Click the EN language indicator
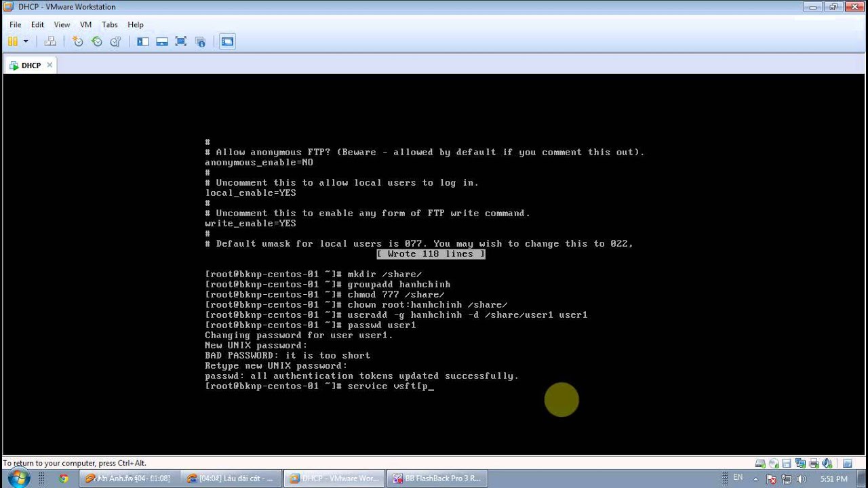This screenshot has height=488, width=868. point(738,478)
